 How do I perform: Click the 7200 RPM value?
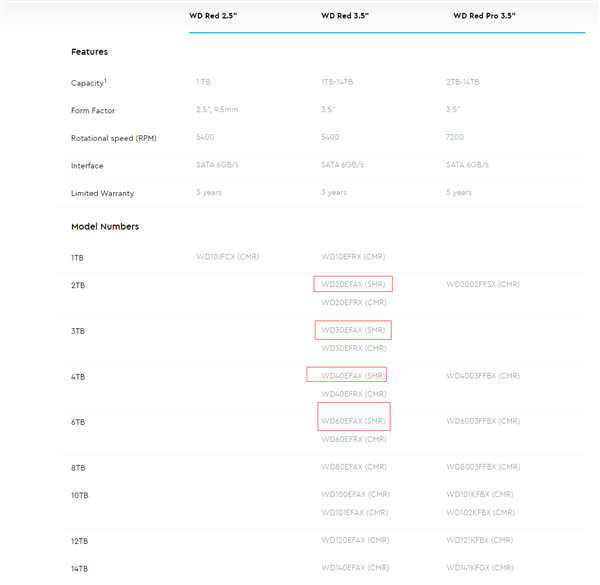point(455,137)
